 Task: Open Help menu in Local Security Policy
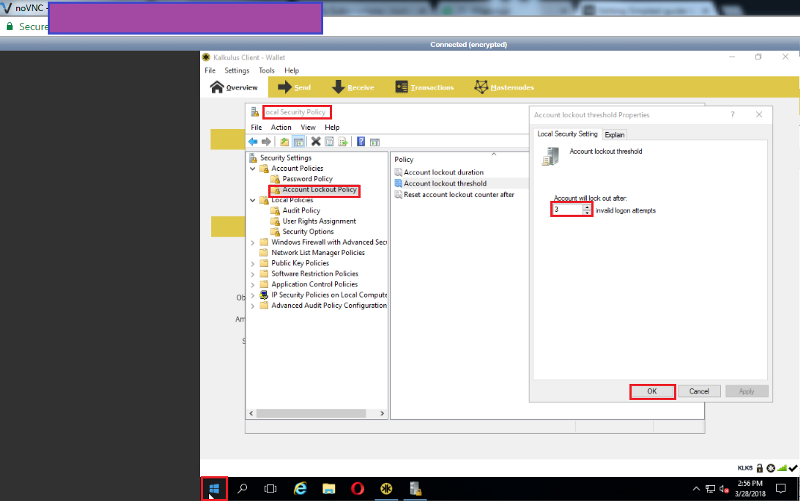click(x=332, y=127)
